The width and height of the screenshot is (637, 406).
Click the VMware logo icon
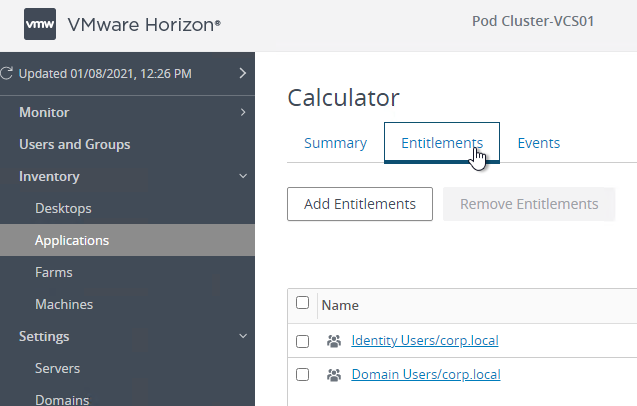40,24
